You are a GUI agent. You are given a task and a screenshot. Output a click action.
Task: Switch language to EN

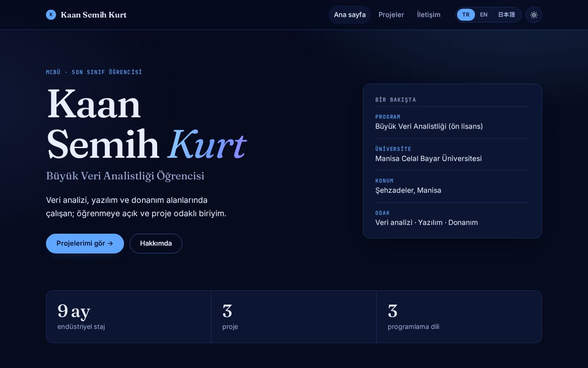[x=484, y=15]
